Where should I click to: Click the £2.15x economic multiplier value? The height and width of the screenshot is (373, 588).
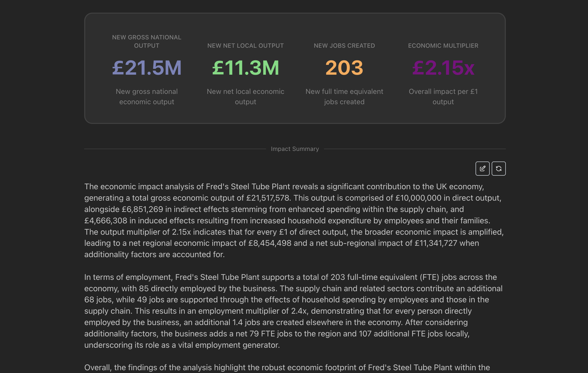443,68
